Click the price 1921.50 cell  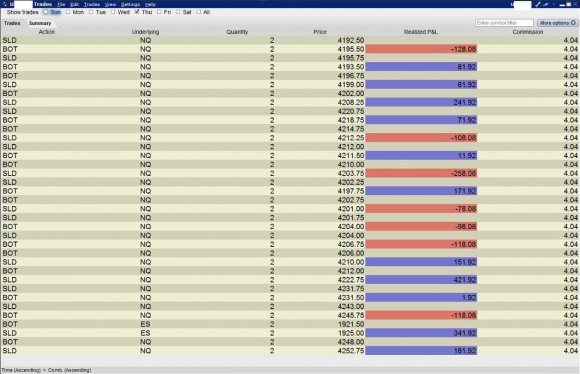[351, 324]
